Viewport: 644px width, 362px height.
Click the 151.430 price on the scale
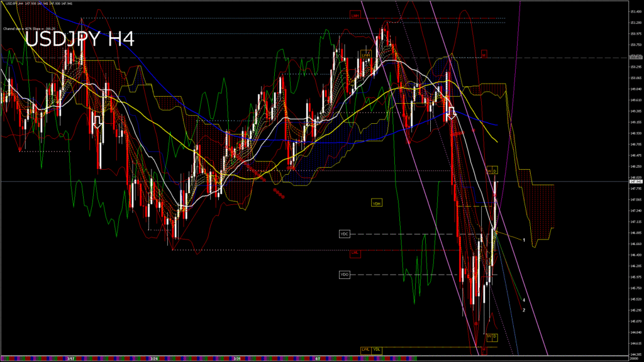click(x=636, y=11)
